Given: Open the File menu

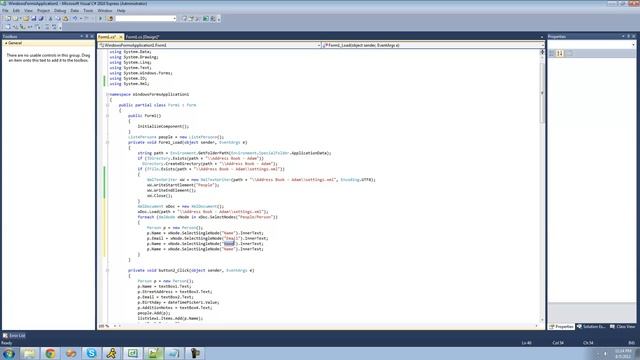Looking at the screenshot, I should [5, 11].
